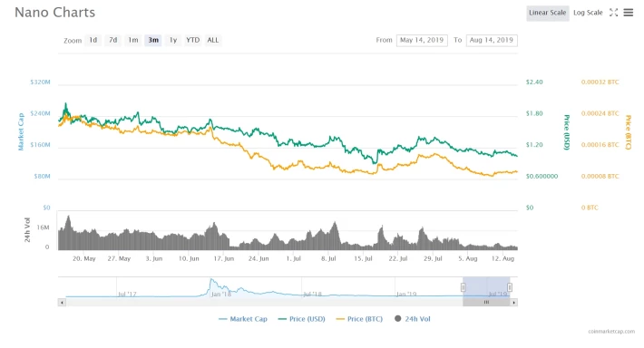Hide the Market Cap series

pos(243,319)
